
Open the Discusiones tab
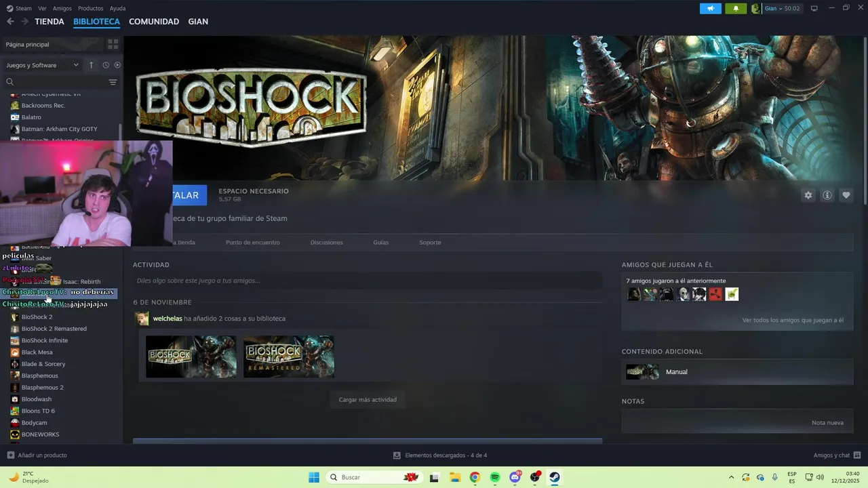click(327, 243)
